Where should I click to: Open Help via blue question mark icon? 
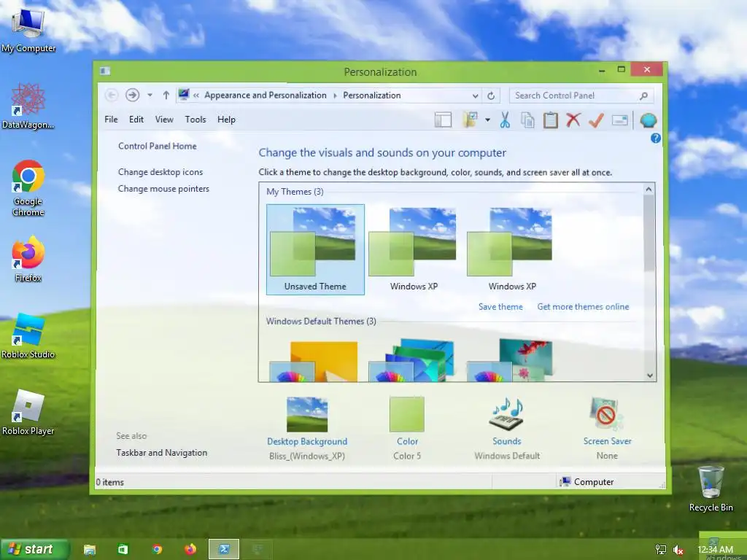(656, 138)
